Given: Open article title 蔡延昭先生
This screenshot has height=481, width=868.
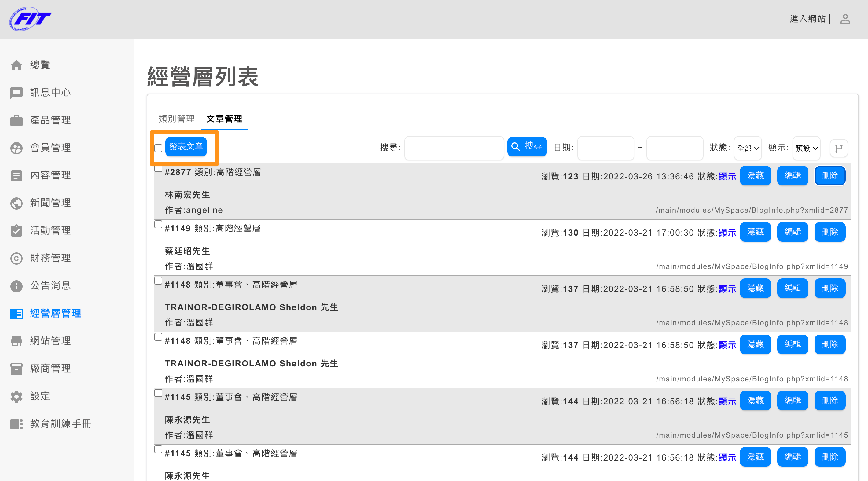Looking at the screenshot, I should coord(187,251).
